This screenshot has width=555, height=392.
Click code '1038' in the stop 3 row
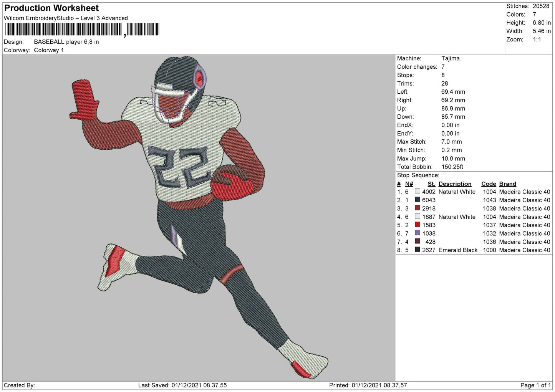coord(489,208)
